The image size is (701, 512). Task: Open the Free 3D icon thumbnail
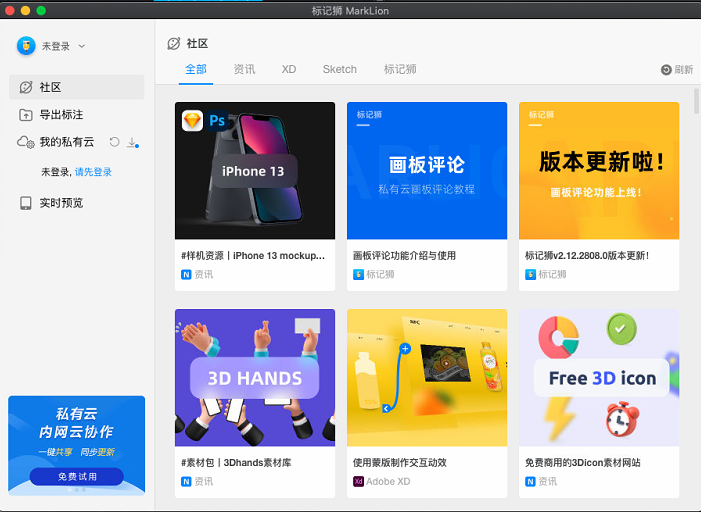pyautogui.click(x=599, y=377)
